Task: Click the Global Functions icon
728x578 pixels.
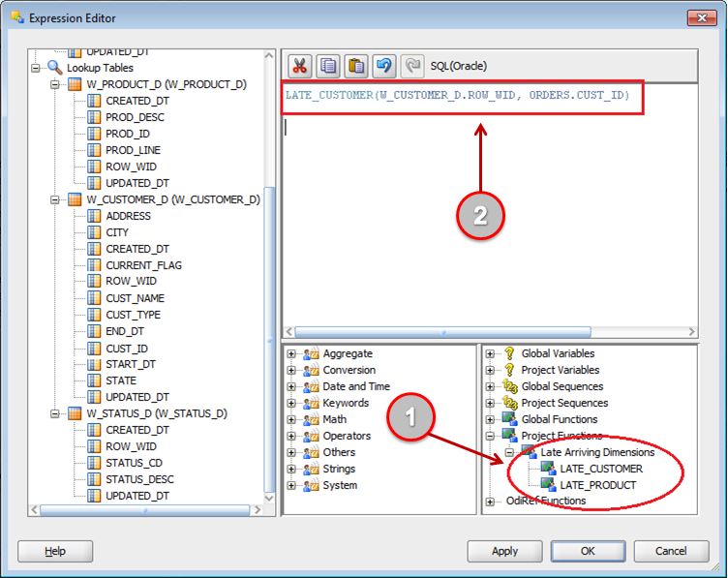Action: click(510, 419)
